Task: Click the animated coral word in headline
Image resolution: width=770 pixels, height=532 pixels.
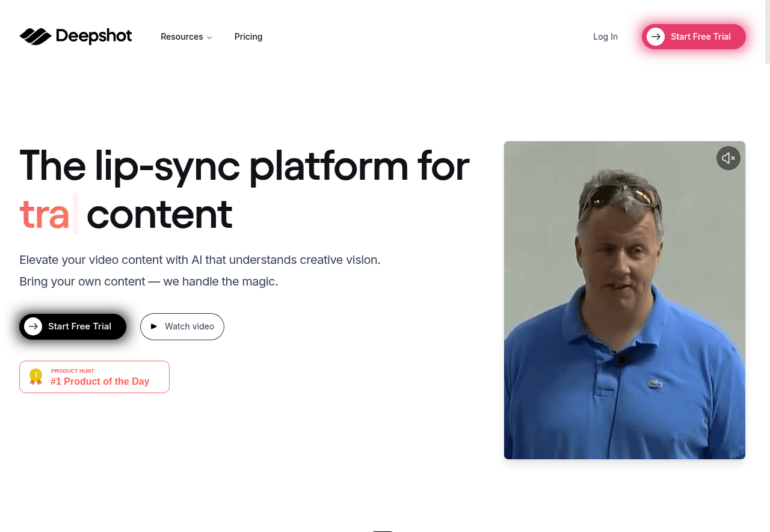Action: click(x=45, y=215)
